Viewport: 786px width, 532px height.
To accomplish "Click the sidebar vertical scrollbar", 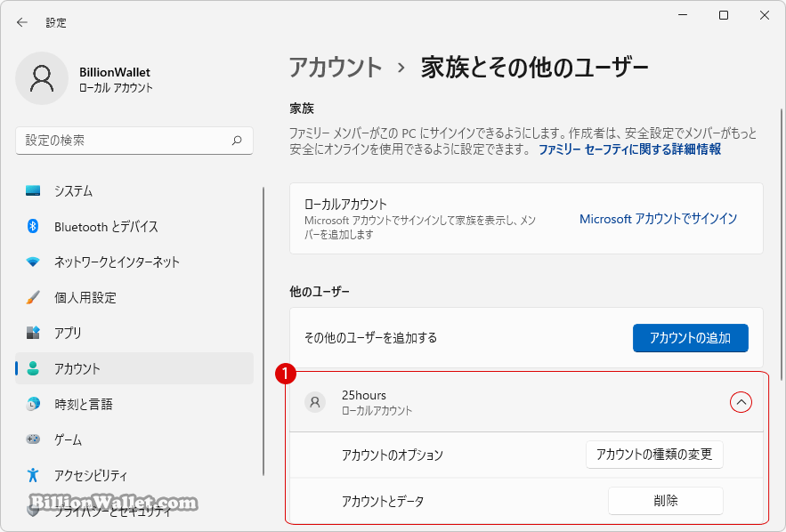I will click(263, 331).
